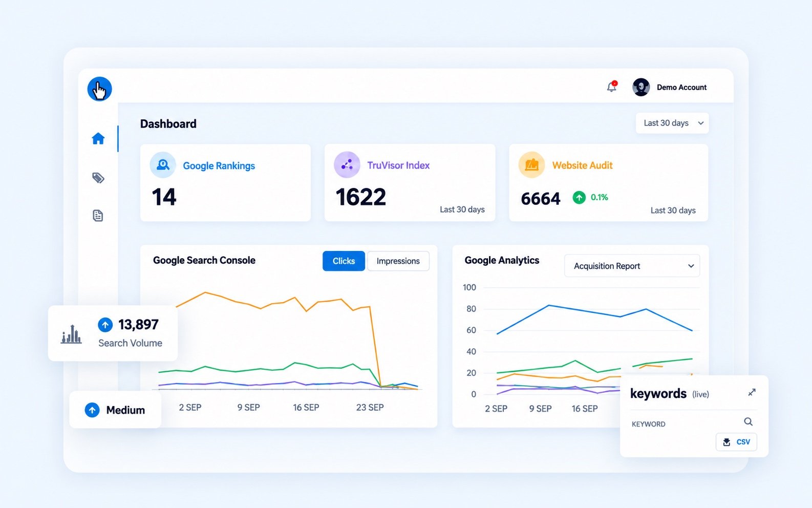Click the Medium label
The height and width of the screenshot is (508, 812).
point(125,410)
